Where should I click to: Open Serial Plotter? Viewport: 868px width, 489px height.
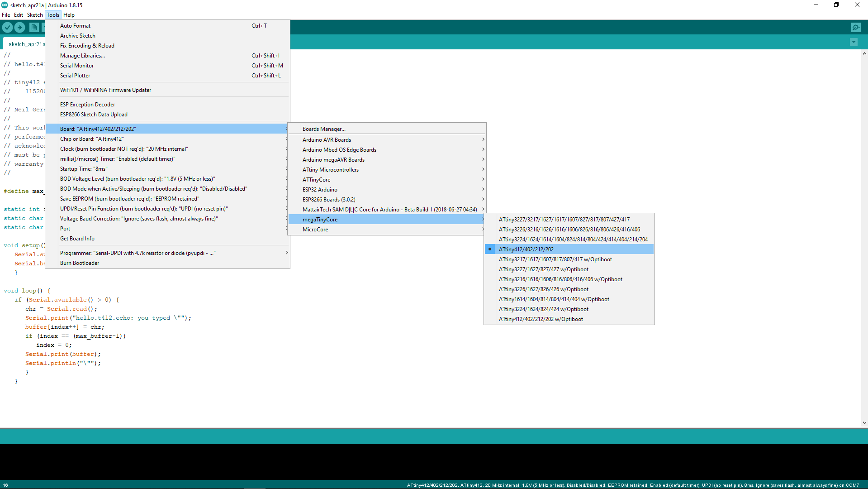click(x=167, y=76)
